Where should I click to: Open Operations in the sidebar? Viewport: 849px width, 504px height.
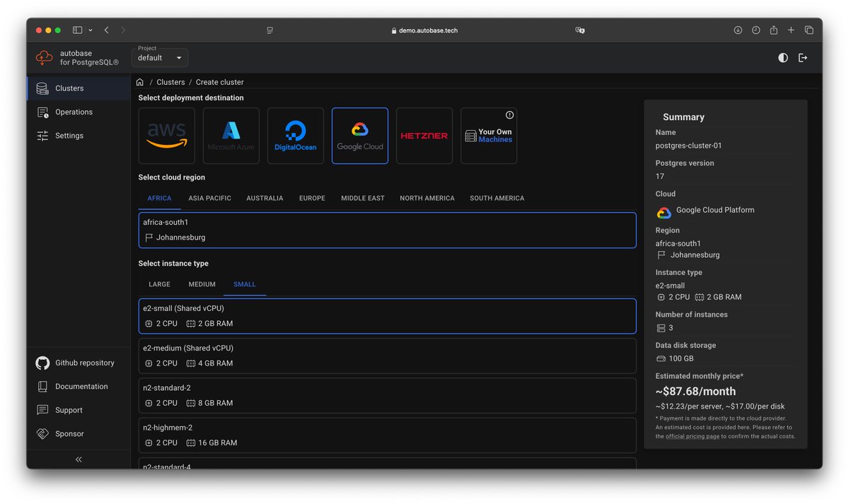pos(79,112)
